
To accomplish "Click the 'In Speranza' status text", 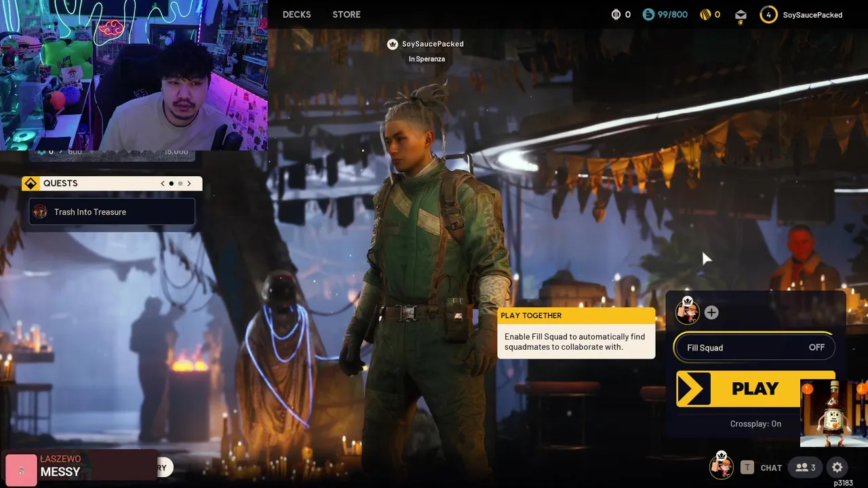I will (x=427, y=59).
